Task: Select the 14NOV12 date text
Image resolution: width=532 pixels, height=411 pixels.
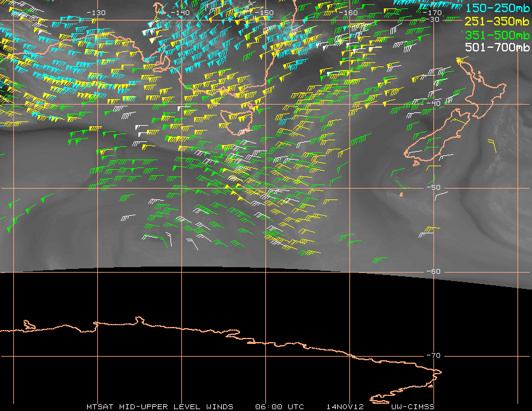Action: click(344, 407)
